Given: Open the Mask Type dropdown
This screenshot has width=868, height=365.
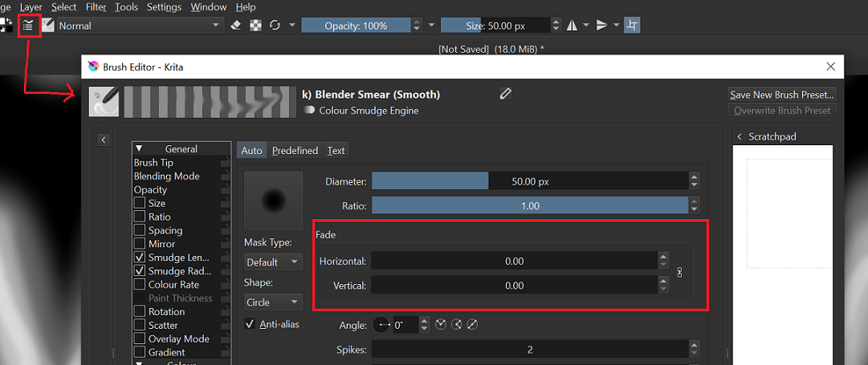Looking at the screenshot, I should [273, 262].
